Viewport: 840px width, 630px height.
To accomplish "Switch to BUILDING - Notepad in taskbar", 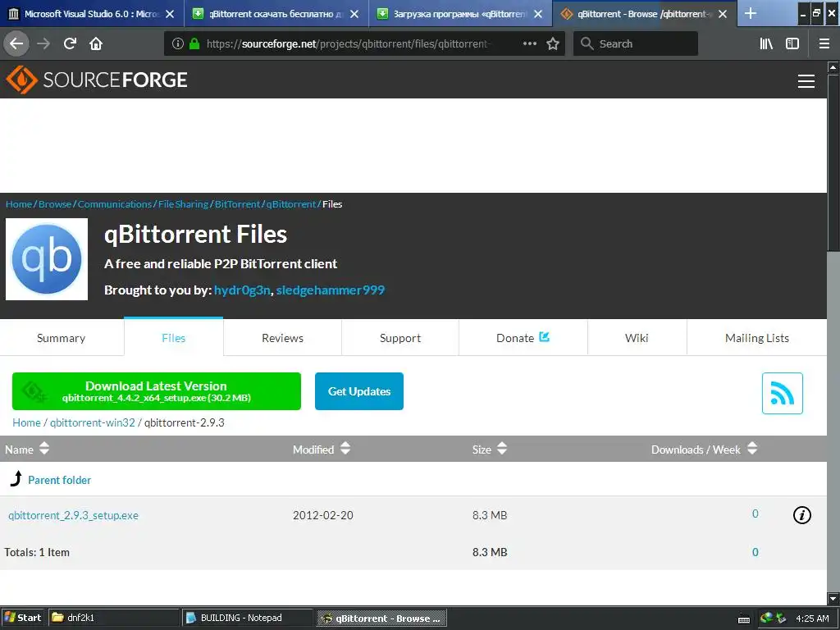I will [248, 618].
